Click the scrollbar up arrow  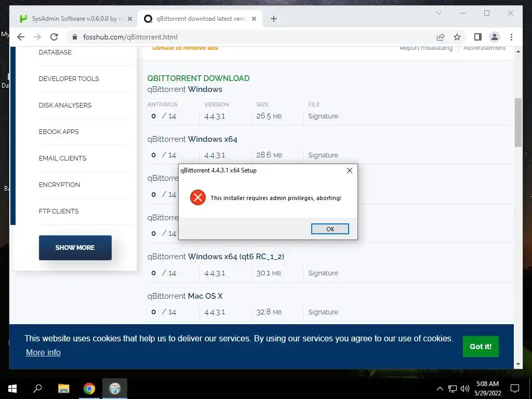click(518, 51)
